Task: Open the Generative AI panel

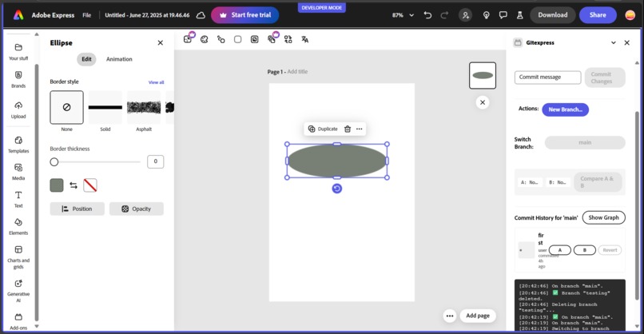Action: point(18,291)
